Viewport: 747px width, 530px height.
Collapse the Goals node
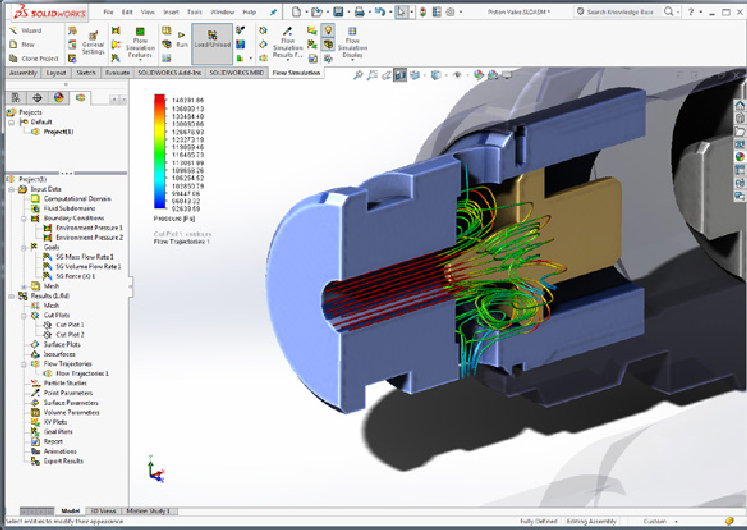(x=23, y=248)
